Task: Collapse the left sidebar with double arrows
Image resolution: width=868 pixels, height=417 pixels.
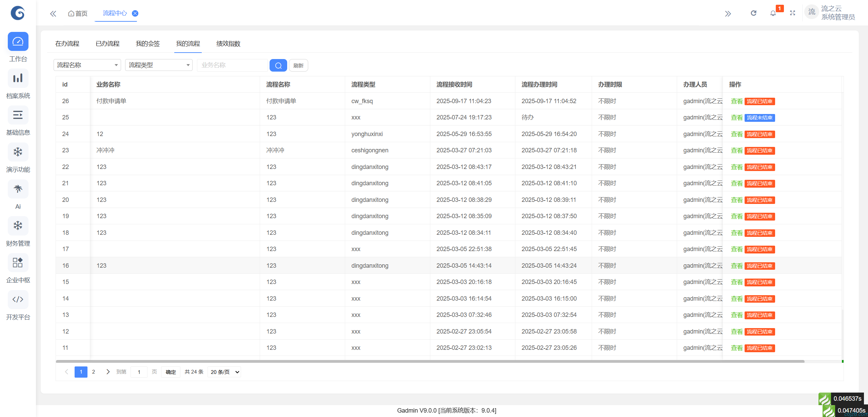Action: click(x=53, y=13)
